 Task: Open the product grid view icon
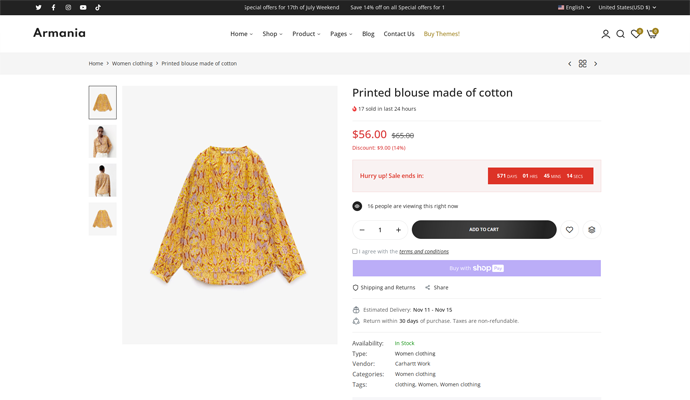click(583, 64)
